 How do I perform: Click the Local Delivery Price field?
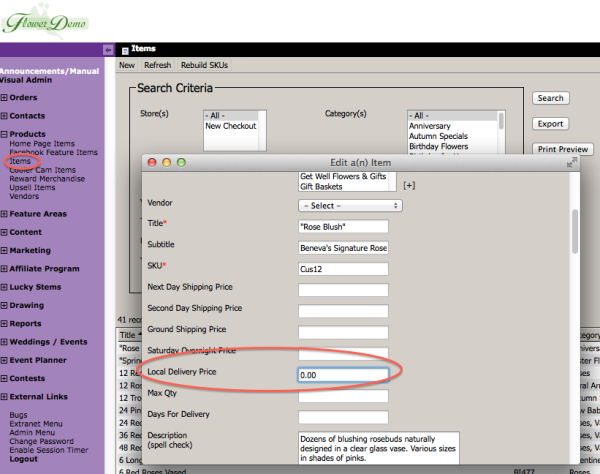pos(343,375)
